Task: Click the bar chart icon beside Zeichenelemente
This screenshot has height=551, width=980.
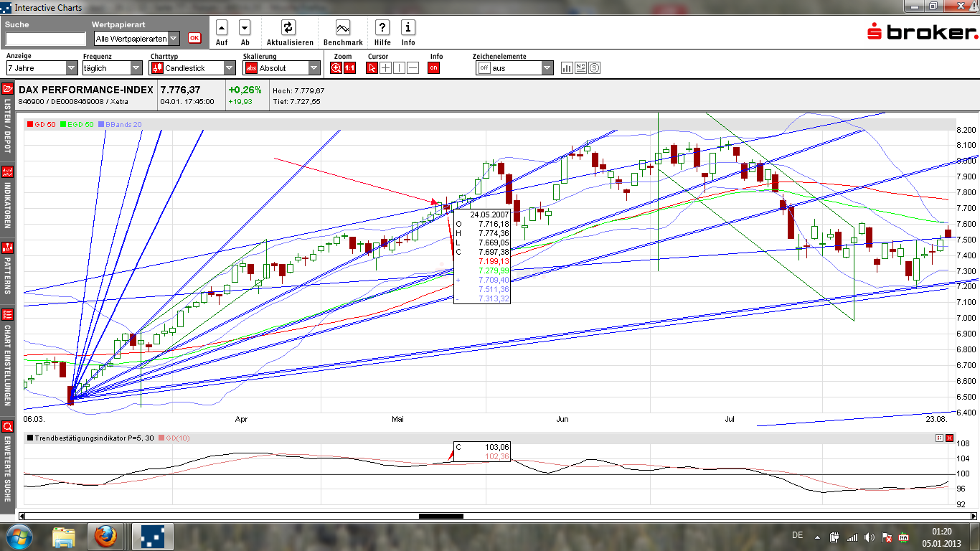Action: click(567, 68)
